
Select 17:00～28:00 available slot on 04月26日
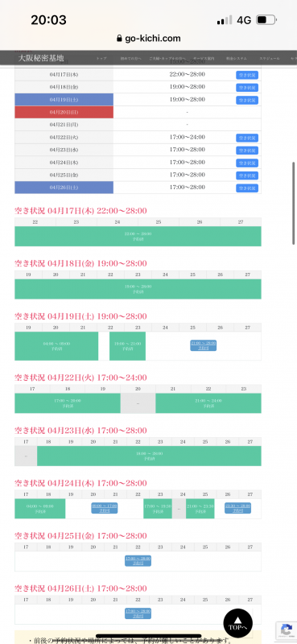click(x=138, y=613)
